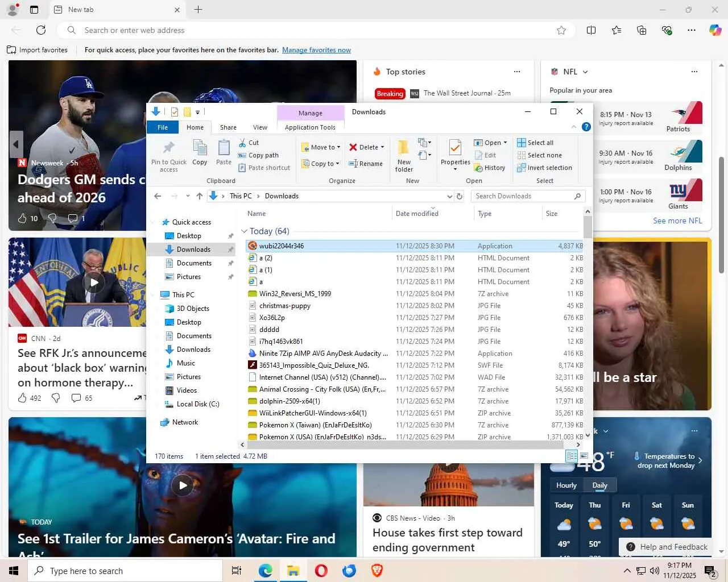Switch weather forecast to Hourly
Image resolution: width=728 pixels, height=582 pixels.
click(x=566, y=485)
